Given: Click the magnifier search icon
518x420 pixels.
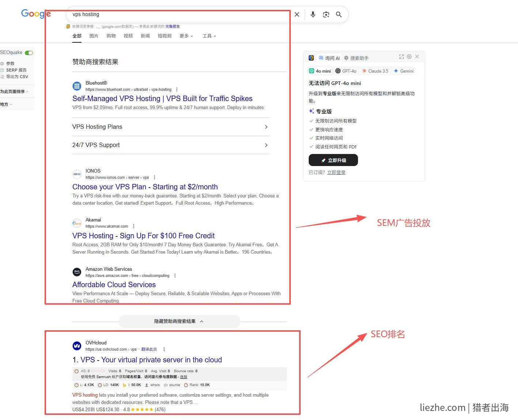Looking at the screenshot, I should pos(339,15).
